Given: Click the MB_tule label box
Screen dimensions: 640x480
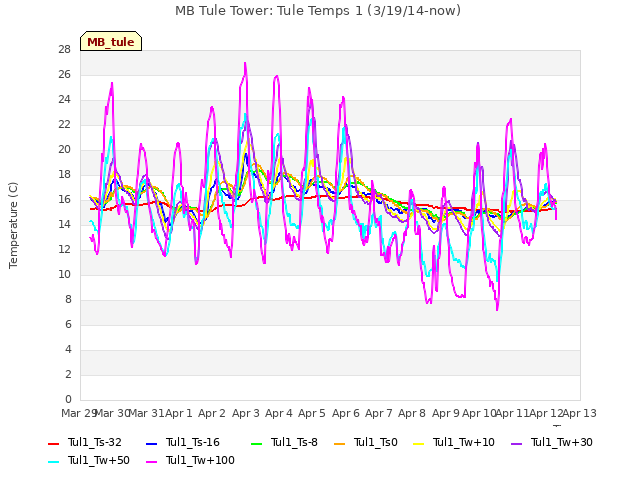Looking at the screenshot, I should pyautogui.click(x=111, y=41).
